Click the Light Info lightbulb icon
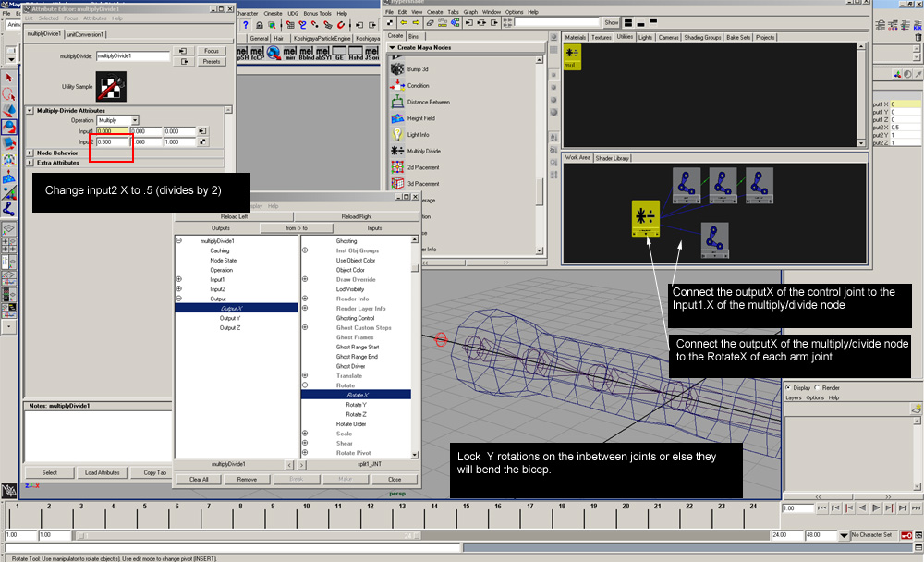 pyautogui.click(x=397, y=134)
